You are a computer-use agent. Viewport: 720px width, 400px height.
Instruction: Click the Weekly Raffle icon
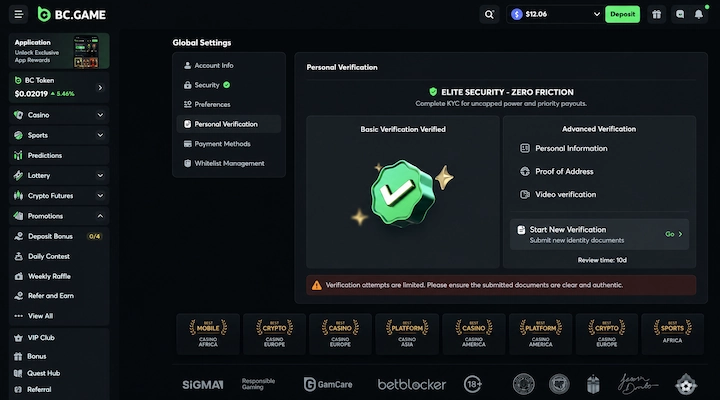(19, 276)
